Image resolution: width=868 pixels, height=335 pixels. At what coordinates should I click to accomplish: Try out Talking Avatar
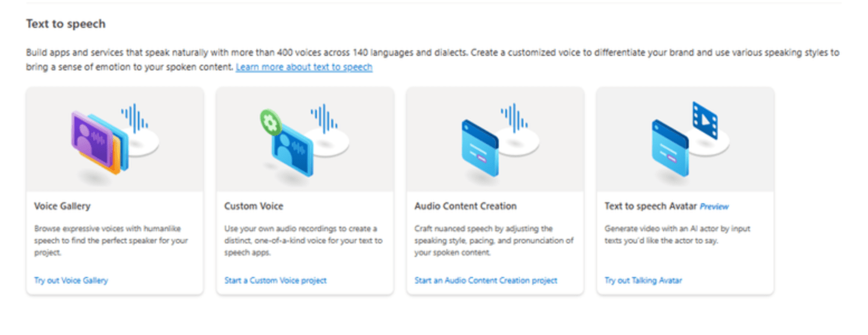pos(643,280)
